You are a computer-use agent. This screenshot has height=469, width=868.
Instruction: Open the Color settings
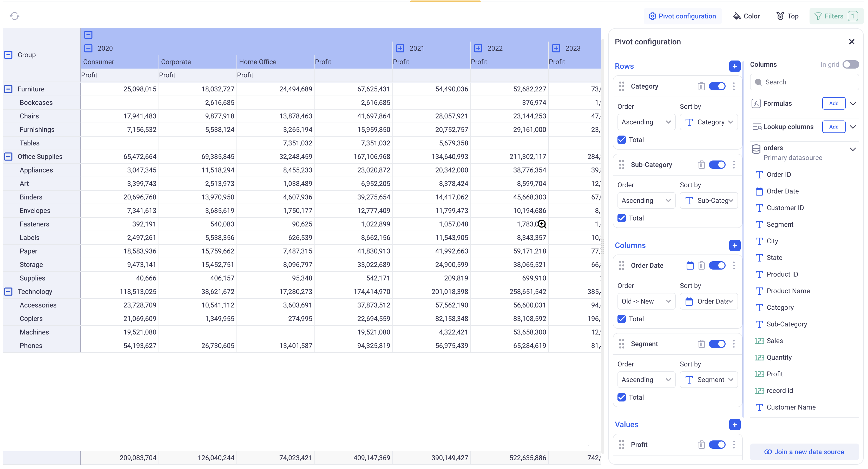point(746,16)
